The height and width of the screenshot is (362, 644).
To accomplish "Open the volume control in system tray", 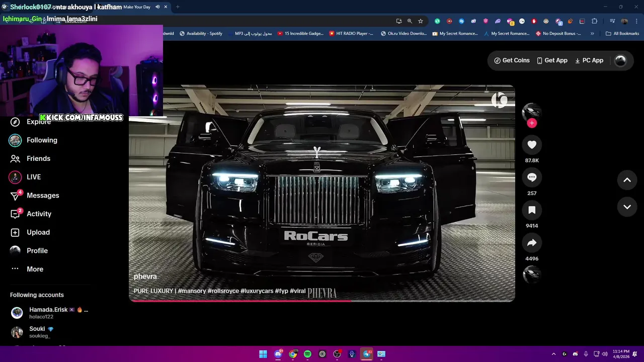I will tap(605, 354).
